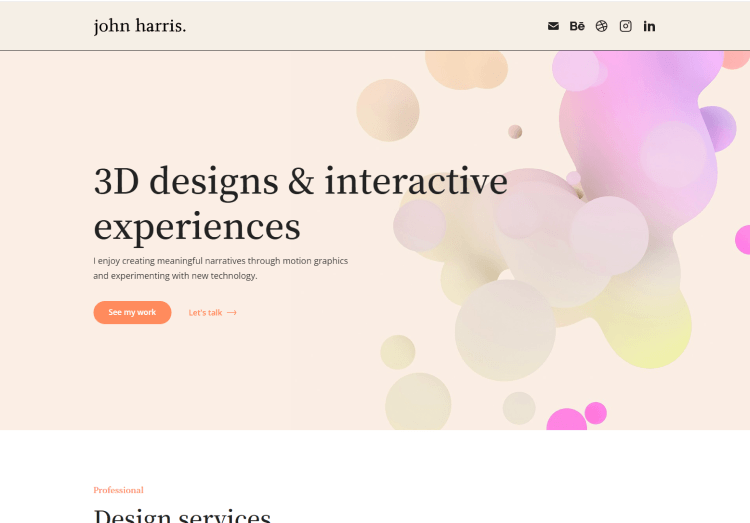
Task: Select the orange 'Professional' label
Action: (x=118, y=490)
